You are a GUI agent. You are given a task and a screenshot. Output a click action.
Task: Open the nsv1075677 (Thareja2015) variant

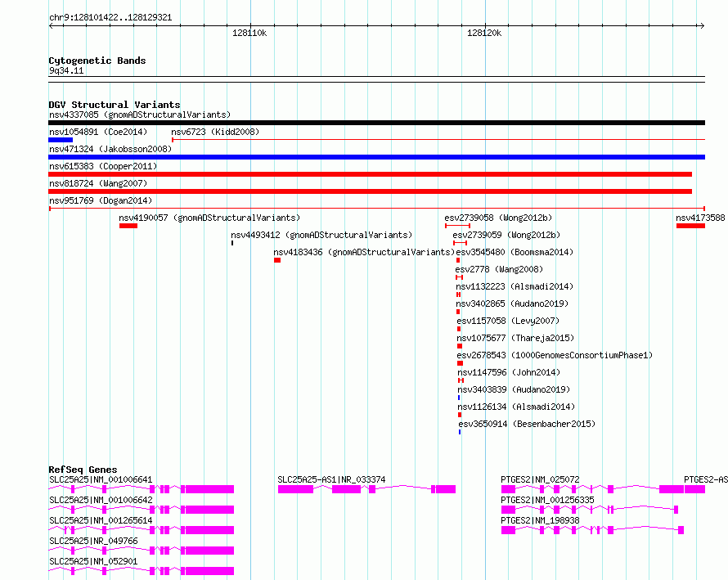tap(515, 338)
